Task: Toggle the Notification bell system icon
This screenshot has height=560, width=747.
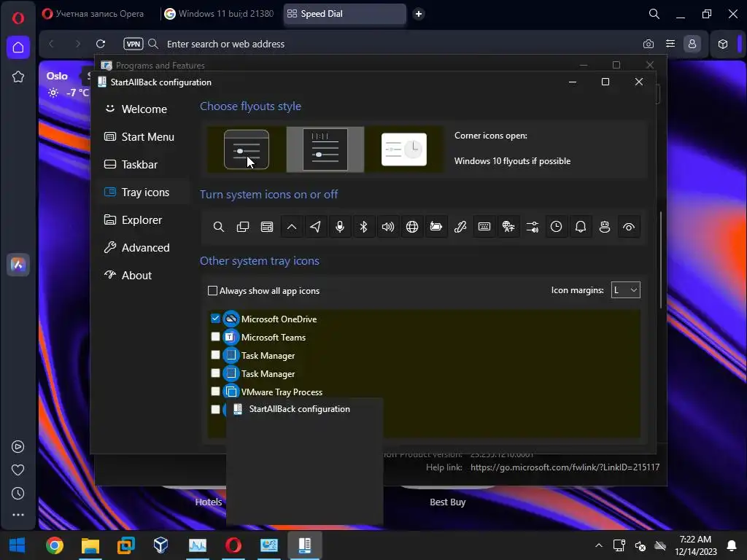Action: click(x=580, y=227)
